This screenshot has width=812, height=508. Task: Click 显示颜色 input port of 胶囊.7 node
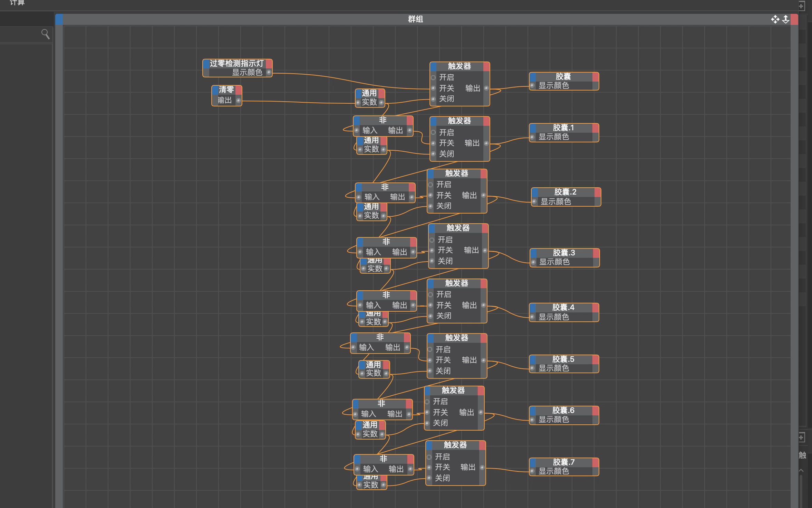tap(532, 471)
